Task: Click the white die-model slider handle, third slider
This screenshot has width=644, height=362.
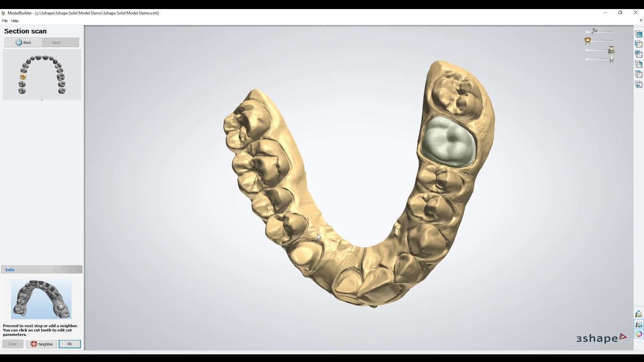Action: pyautogui.click(x=611, y=50)
